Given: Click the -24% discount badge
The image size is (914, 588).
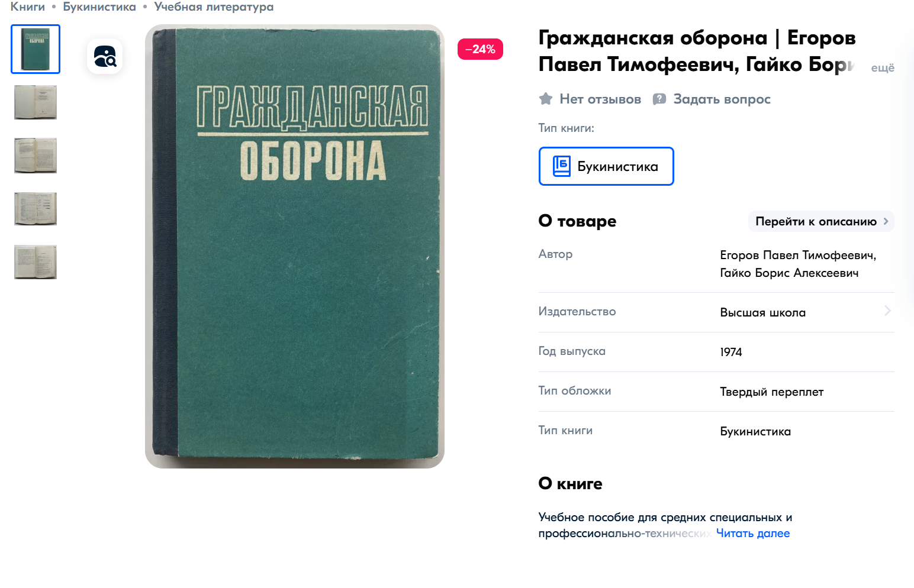Looking at the screenshot, I should 480,49.
